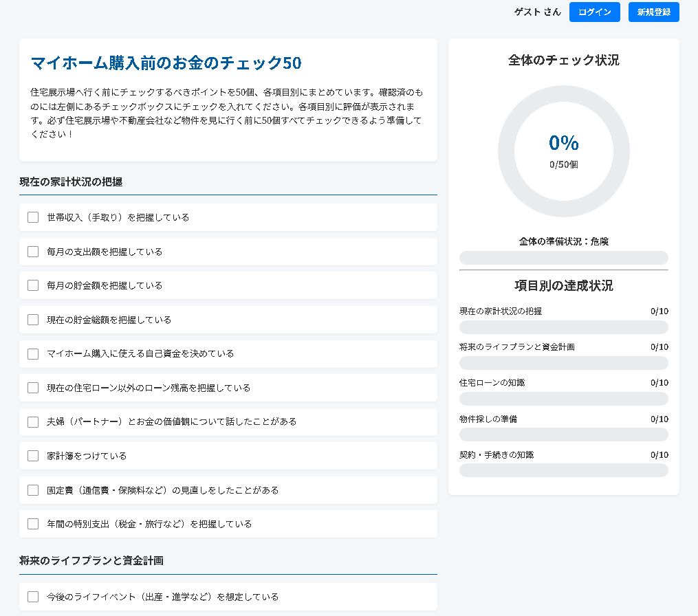Click the 全体の準備状況 progress bar
This screenshot has height=616, width=698.
tap(563, 258)
